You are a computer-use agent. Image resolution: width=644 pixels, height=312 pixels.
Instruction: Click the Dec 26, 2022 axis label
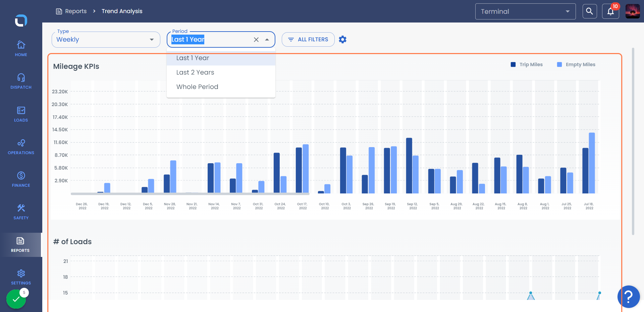[x=82, y=206]
